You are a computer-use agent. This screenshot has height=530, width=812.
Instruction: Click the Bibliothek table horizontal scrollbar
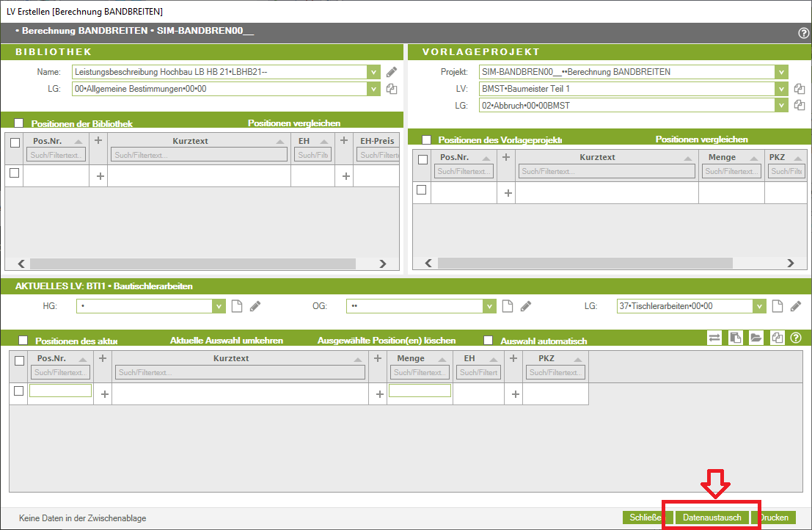tap(202, 264)
